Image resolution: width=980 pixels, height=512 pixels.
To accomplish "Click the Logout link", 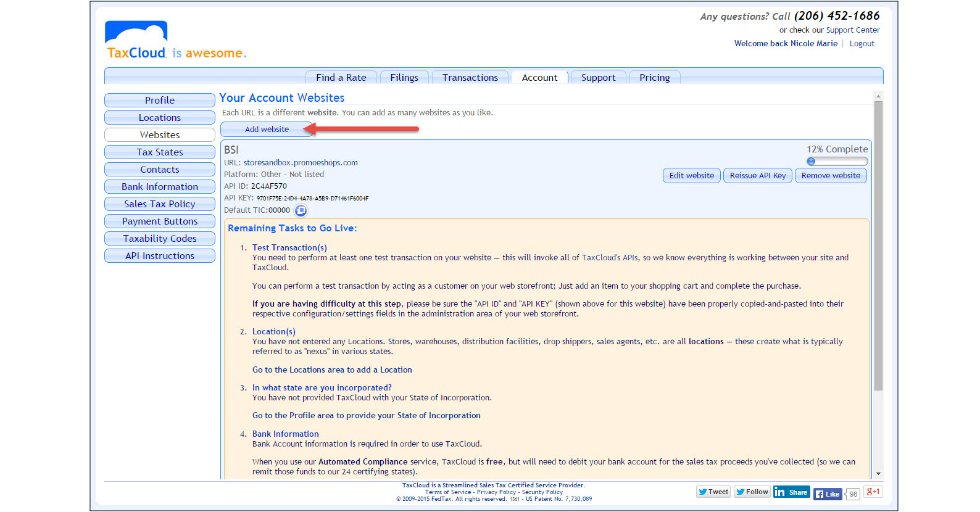I will 862,43.
